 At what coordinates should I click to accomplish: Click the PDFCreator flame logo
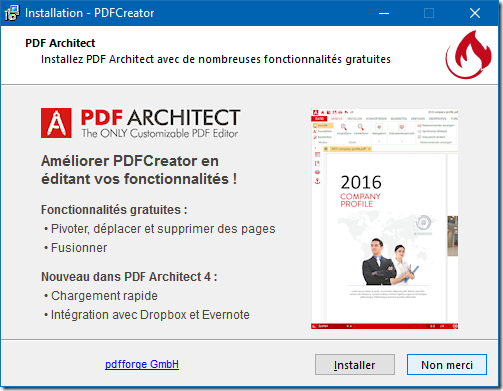tap(469, 54)
